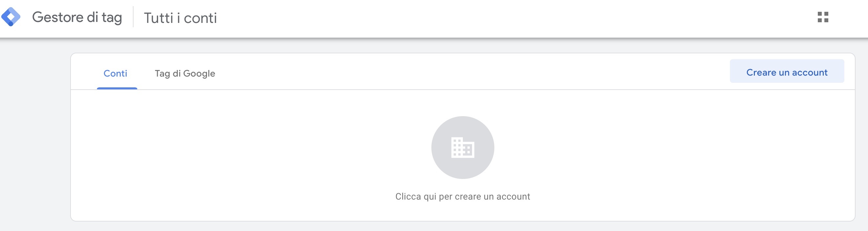The image size is (868, 231).
Task: Select the Creare un account action
Action: tap(786, 72)
